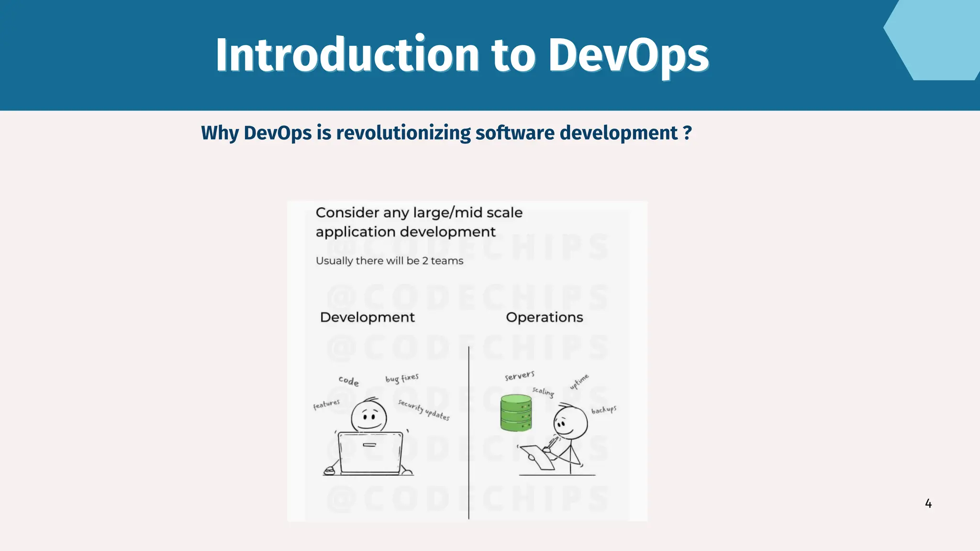Image resolution: width=980 pixels, height=551 pixels.
Task: Click the handwritten 'bug fixes' label
Action: click(402, 378)
